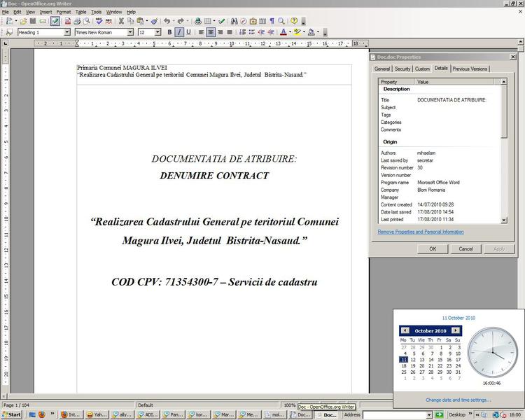Screen dimensions: 525x420
Task: Open the Format menu
Action: click(x=63, y=12)
